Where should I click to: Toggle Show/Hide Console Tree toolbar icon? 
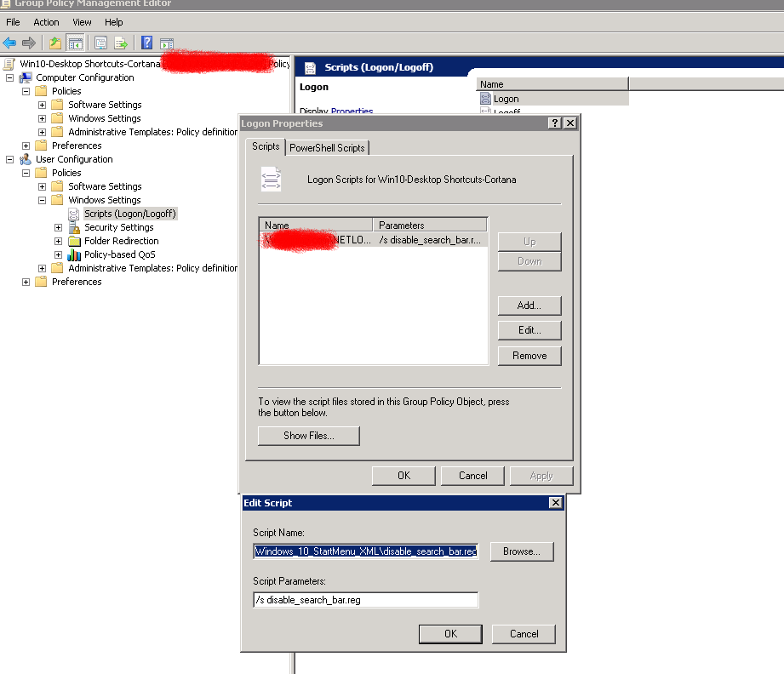coord(75,43)
